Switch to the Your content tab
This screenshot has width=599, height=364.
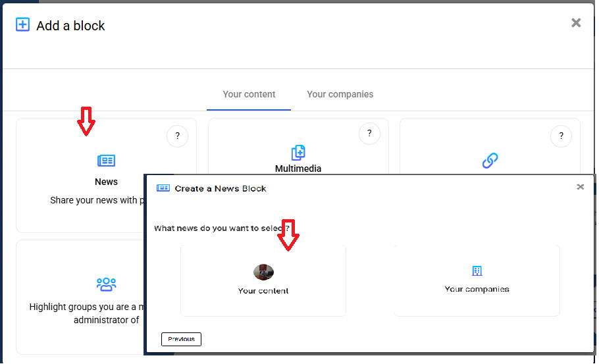(x=249, y=94)
